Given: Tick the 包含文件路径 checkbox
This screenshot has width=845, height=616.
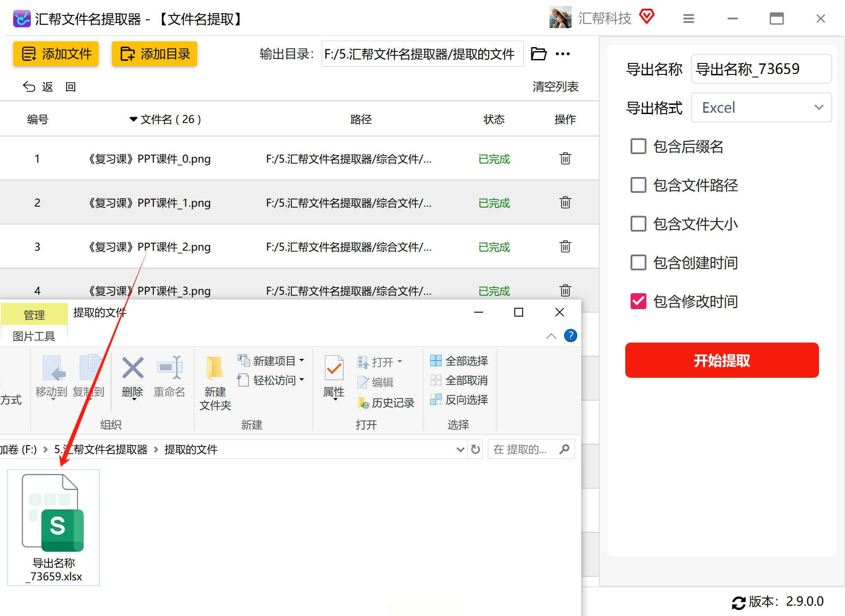Looking at the screenshot, I should 638,185.
